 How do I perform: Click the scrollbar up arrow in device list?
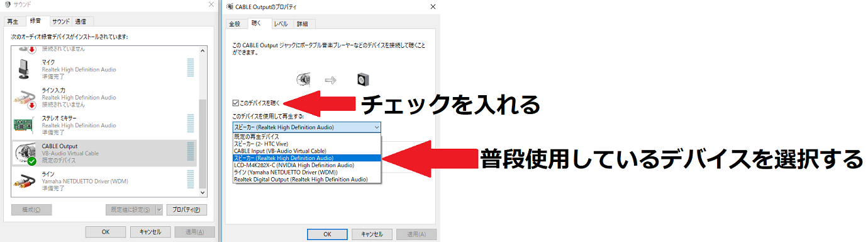(203, 50)
